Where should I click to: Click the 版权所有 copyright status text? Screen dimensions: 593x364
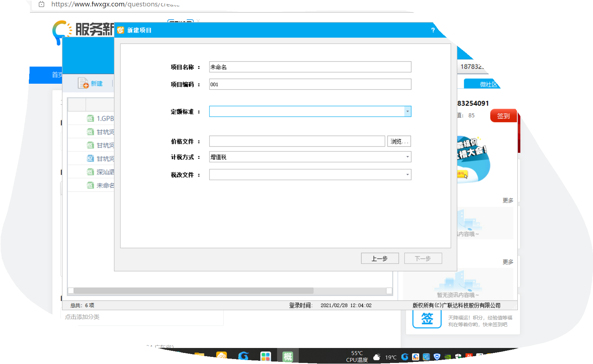(x=457, y=306)
